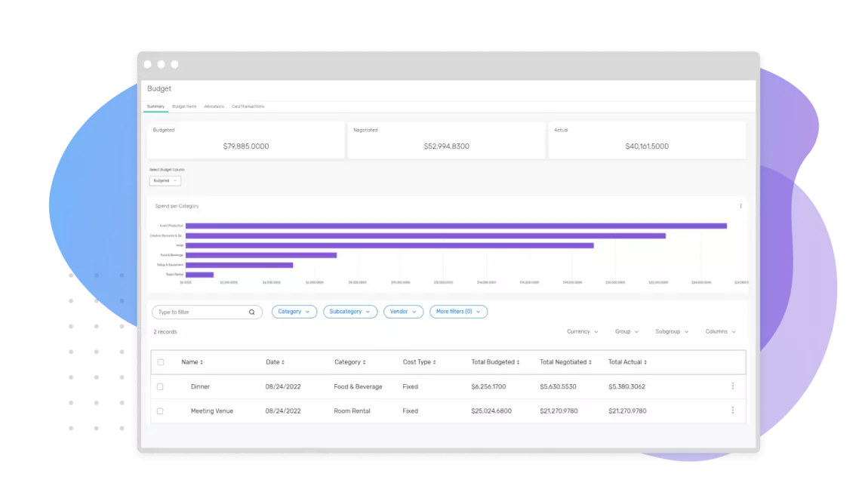Open the Spend per Category chart options menu

(740, 206)
